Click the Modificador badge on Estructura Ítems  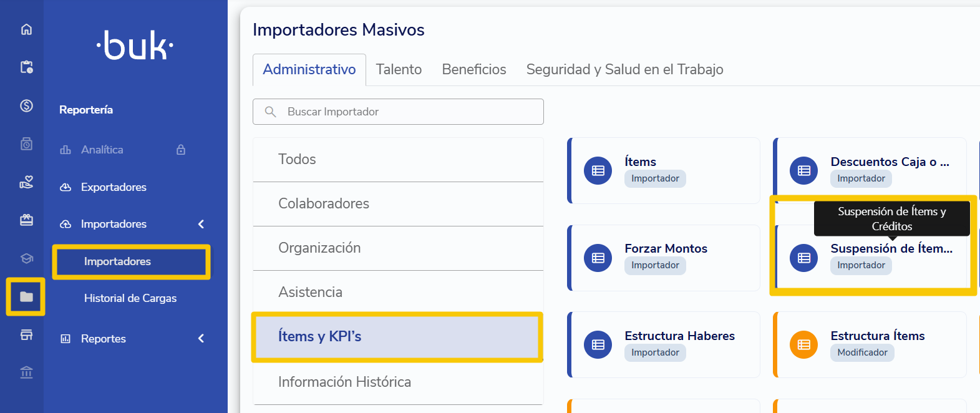pyautogui.click(x=862, y=352)
